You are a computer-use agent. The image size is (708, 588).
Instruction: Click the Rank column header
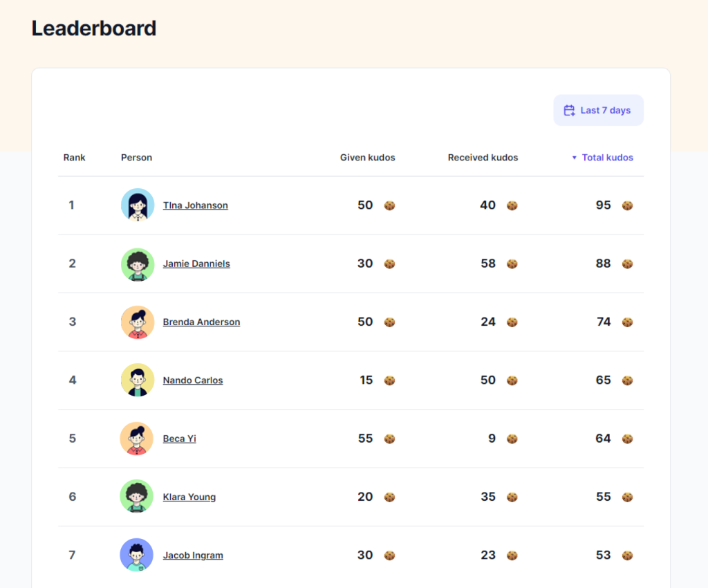[74, 158]
